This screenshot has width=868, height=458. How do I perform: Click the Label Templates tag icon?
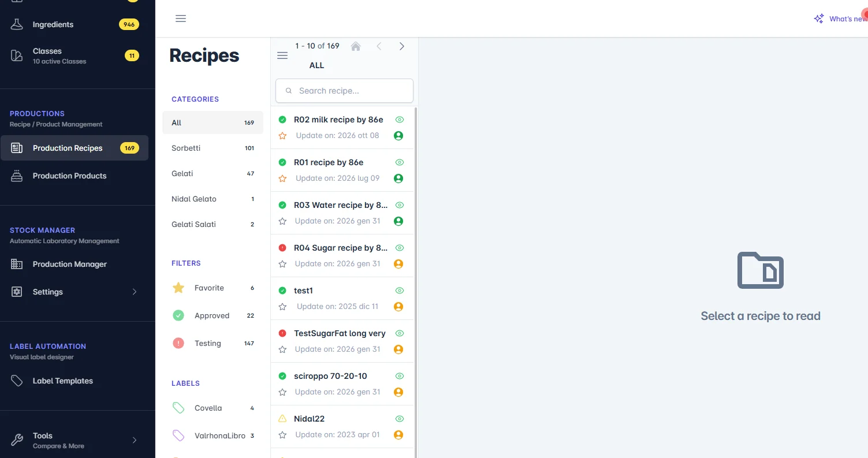(x=17, y=381)
